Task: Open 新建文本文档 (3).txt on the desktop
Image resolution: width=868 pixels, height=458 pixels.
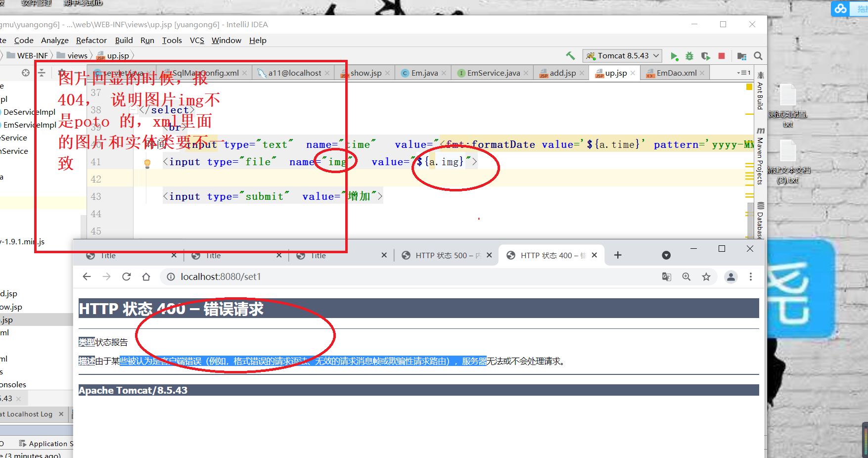Action: point(788,162)
